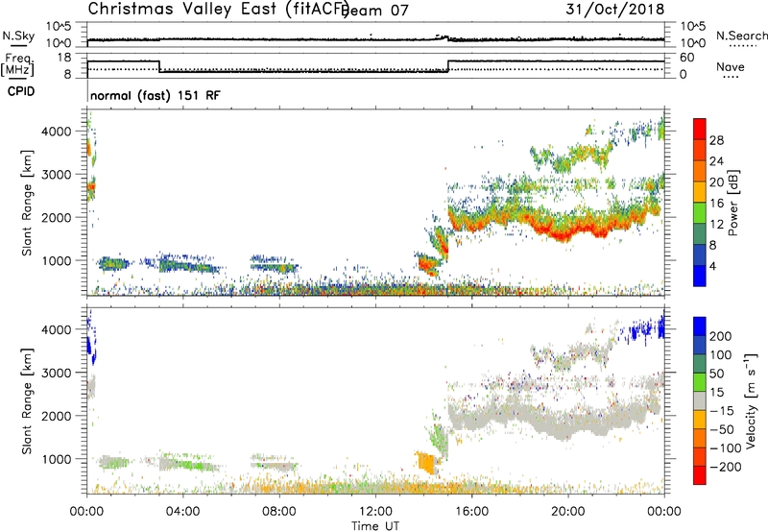This screenshot has height=532, width=768.
Task: Select the 'Freq. [MHz]' axis label
Action: 17,65
